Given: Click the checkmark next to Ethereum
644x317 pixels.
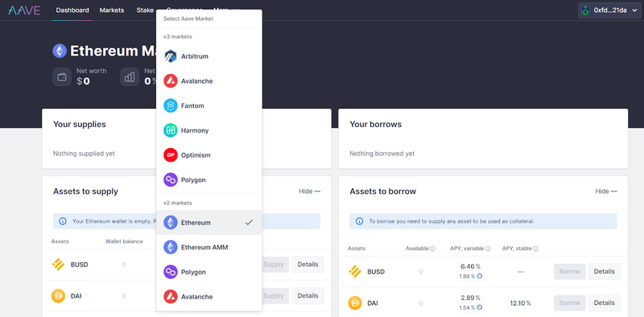Looking at the screenshot, I should [x=249, y=223].
